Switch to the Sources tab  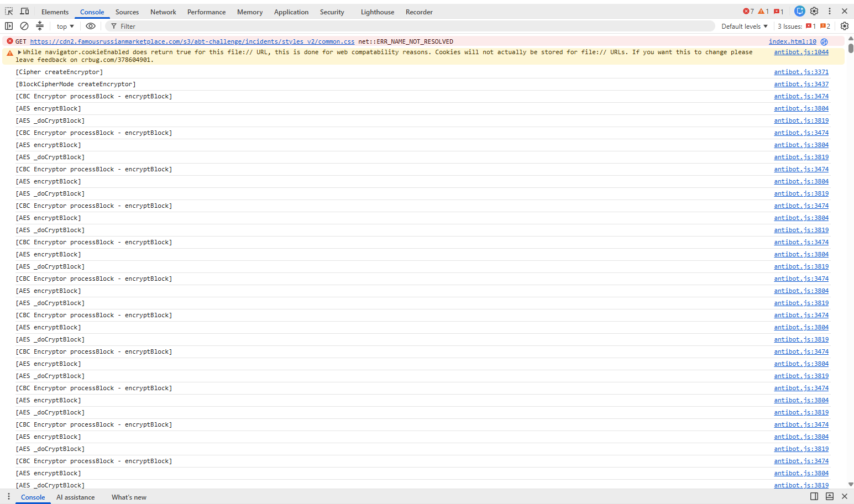pyautogui.click(x=127, y=12)
